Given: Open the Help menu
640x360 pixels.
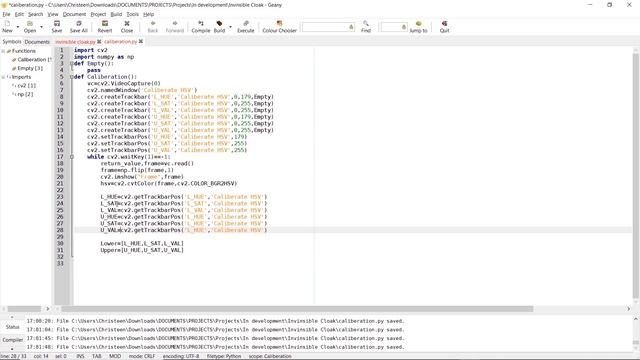Looking at the screenshot, I should click(x=149, y=14).
